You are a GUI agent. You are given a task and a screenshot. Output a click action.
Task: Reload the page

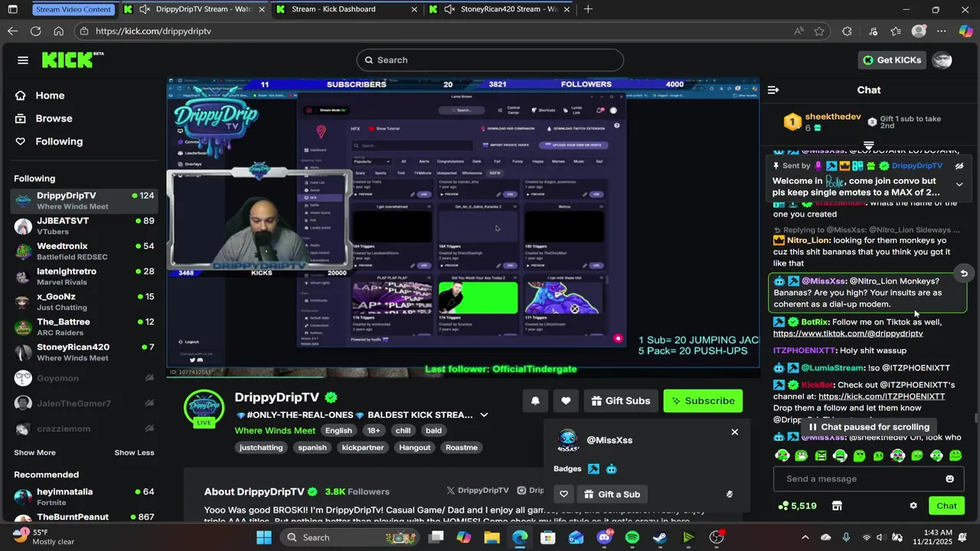click(x=35, y=31)
